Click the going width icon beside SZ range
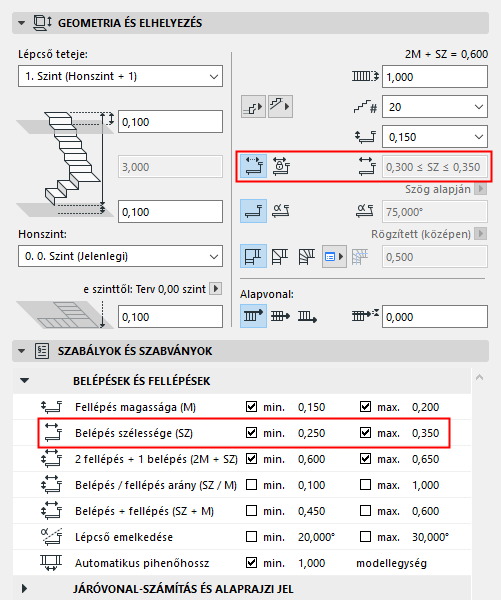Viewport: 501px width, 600px height. 367,166
